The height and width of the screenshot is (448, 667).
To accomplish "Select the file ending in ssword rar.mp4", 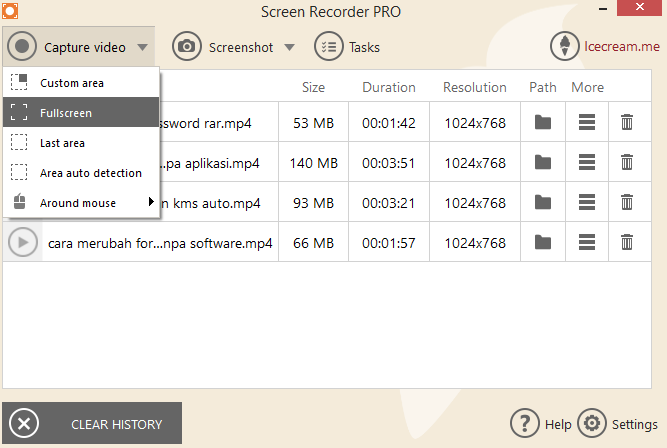I will [x=205, y=123].
